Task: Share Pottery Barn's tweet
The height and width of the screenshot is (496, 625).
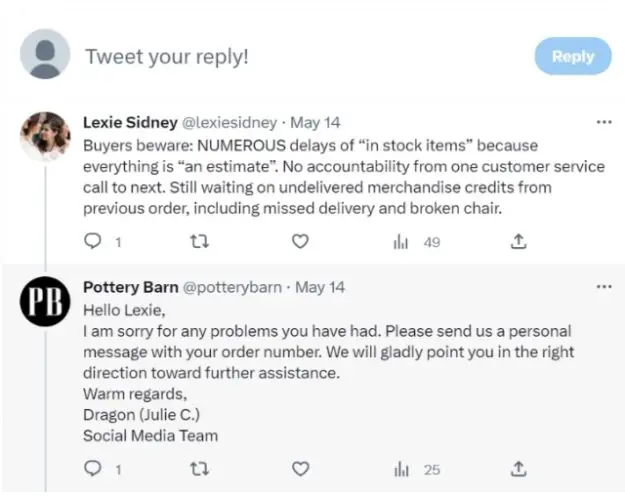Action: (x=518, y=468)
